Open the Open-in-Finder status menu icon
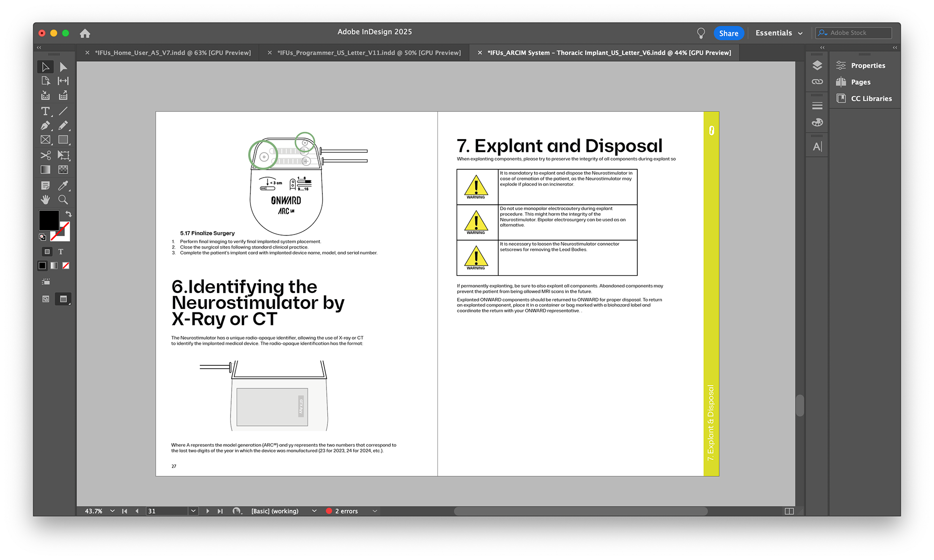The width and height of the screenshot is (934, 560). pyautogui.click(x=237, y=511)
